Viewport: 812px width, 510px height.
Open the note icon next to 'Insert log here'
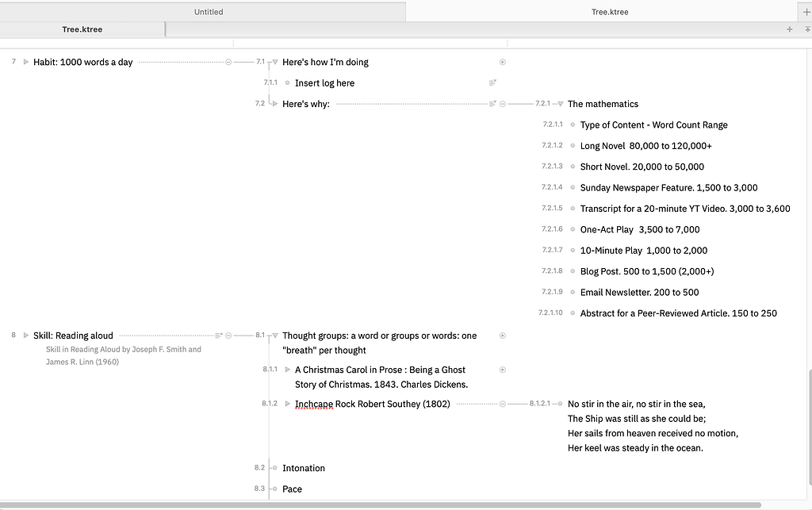coord(492,82)
